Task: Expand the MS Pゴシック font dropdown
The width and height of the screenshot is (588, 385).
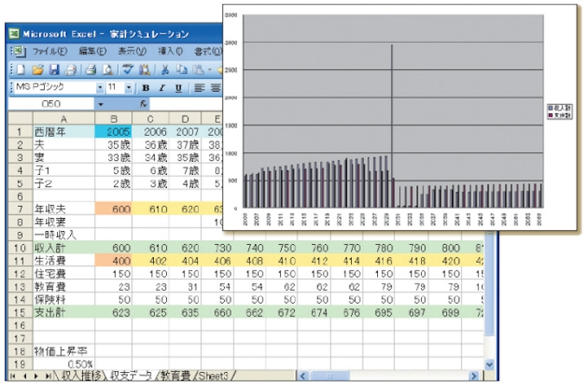Action: point(100,87)
